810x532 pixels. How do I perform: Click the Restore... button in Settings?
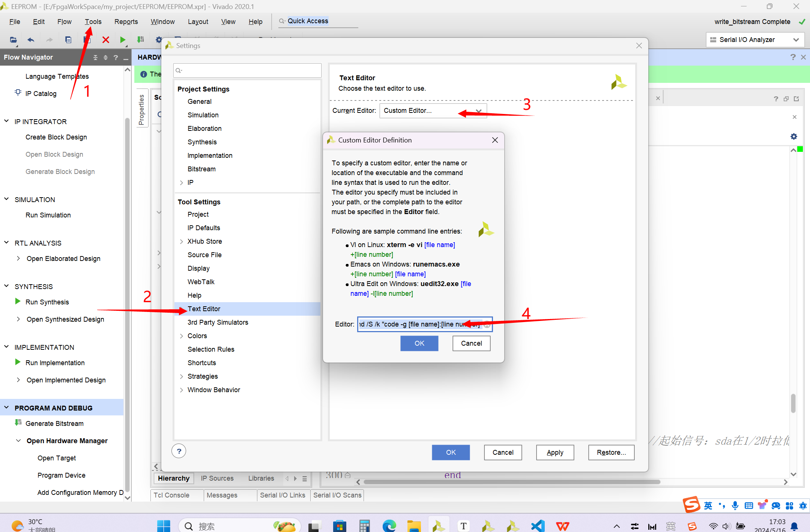(x=612, y=452)
